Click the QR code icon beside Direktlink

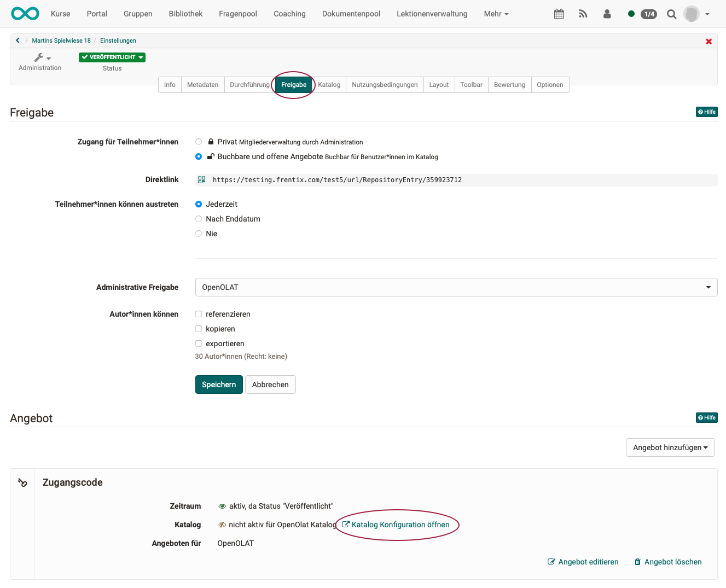point(202,180)
